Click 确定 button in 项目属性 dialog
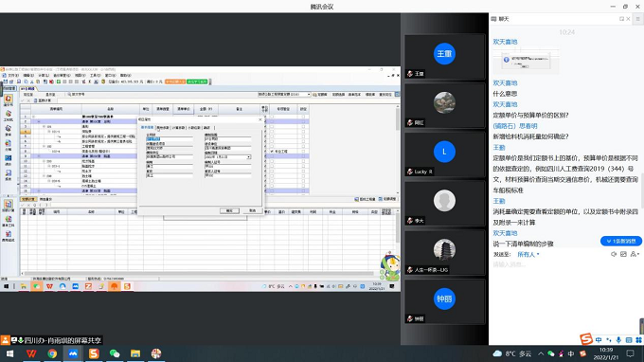The image size is (644, 362). [229, 210]
